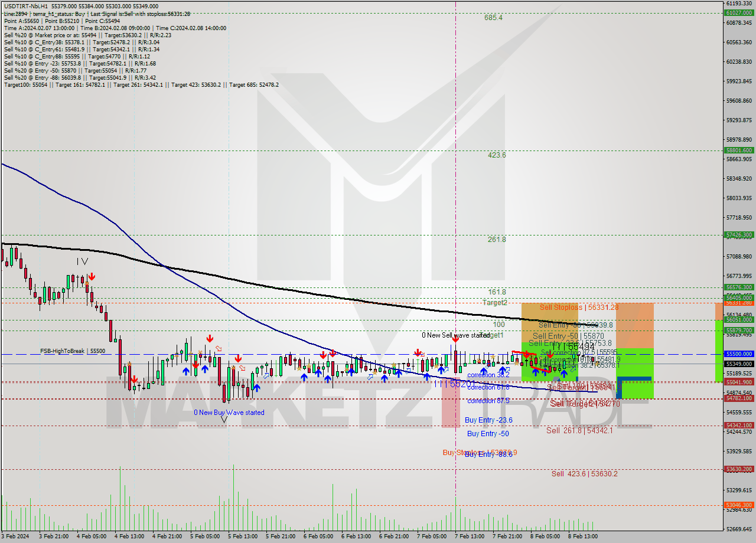Click the red 54782.100 price tag

coord(739,398)
